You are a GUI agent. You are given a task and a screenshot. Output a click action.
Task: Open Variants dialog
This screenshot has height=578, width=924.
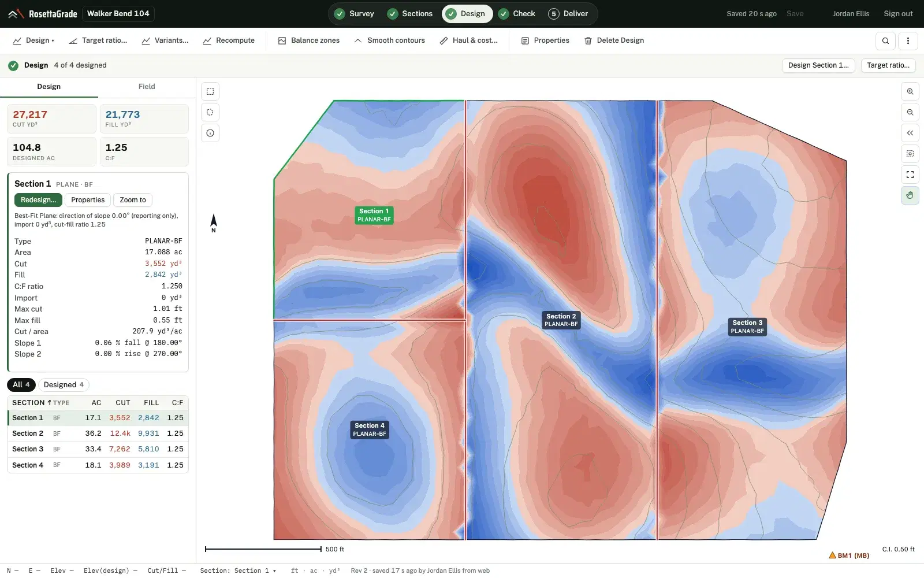[165, 40]
